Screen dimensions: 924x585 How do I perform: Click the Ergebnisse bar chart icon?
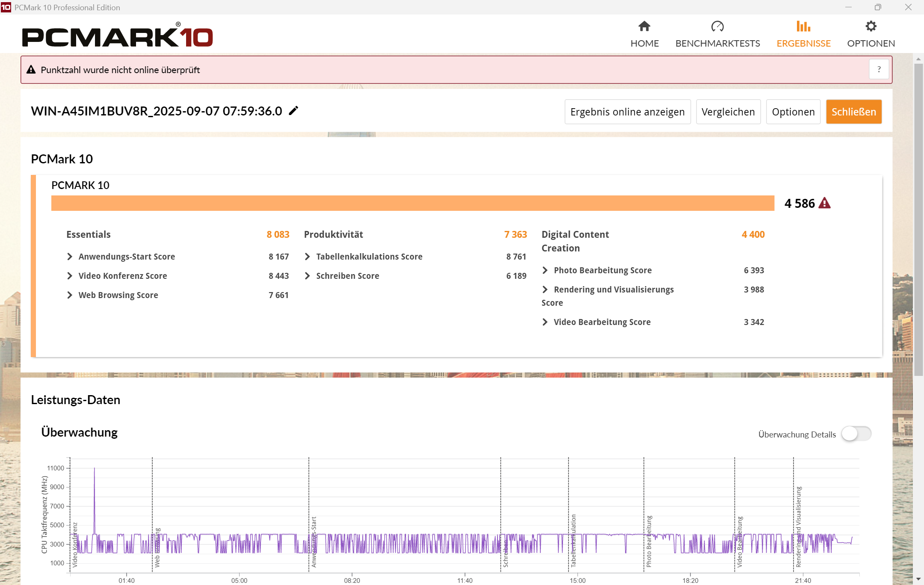803,27
